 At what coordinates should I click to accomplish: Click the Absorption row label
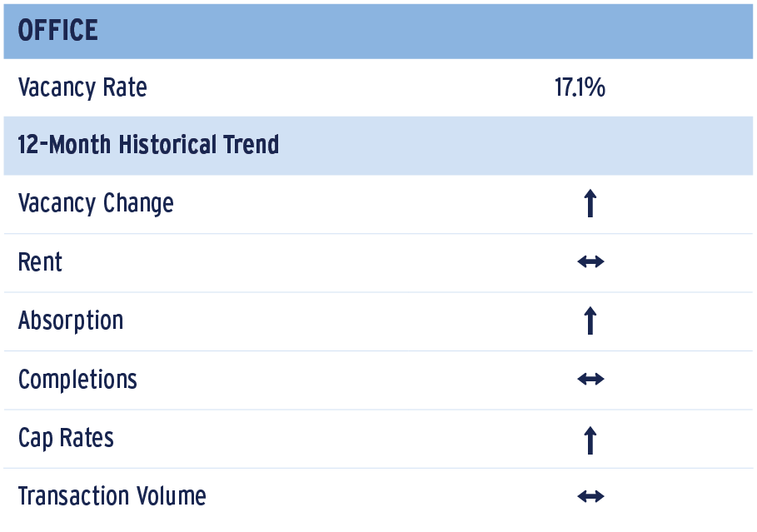point(71,321)
